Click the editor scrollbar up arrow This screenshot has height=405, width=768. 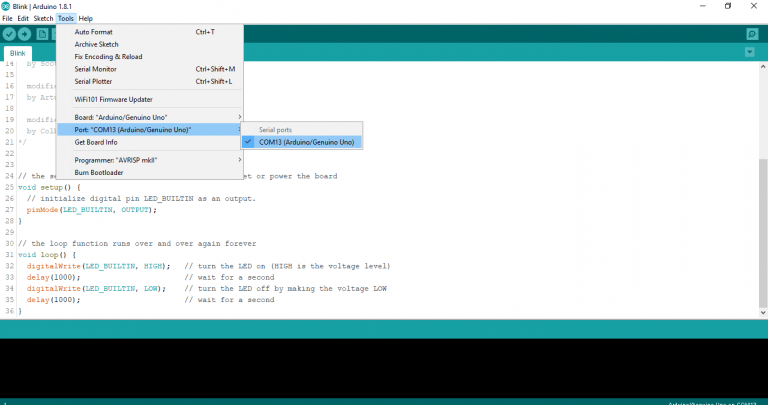[763, 66]
